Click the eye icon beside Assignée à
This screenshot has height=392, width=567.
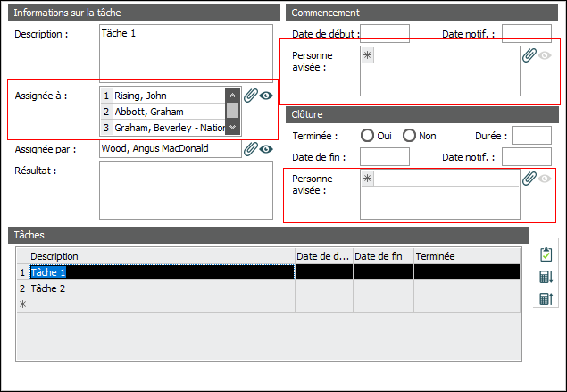click(265, 96)
